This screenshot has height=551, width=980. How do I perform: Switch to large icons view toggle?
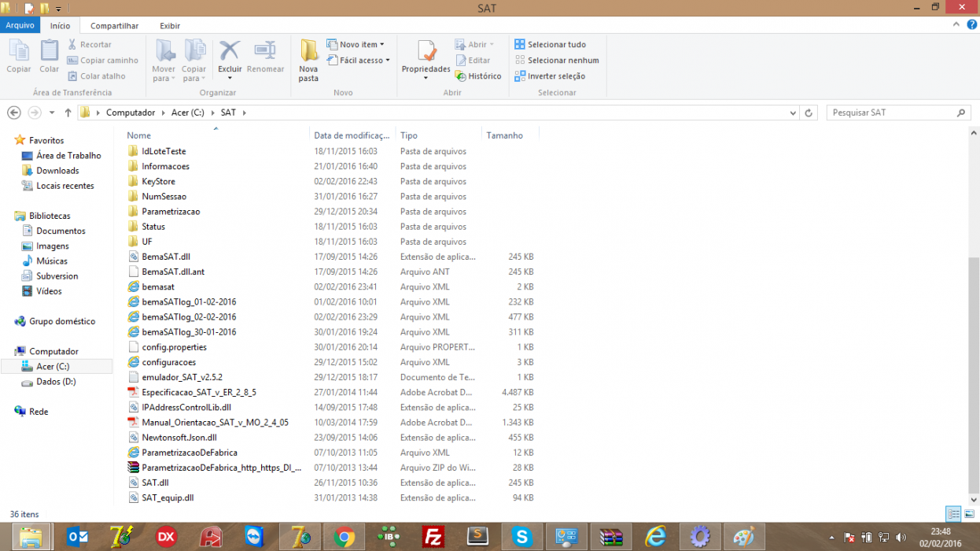969,514
